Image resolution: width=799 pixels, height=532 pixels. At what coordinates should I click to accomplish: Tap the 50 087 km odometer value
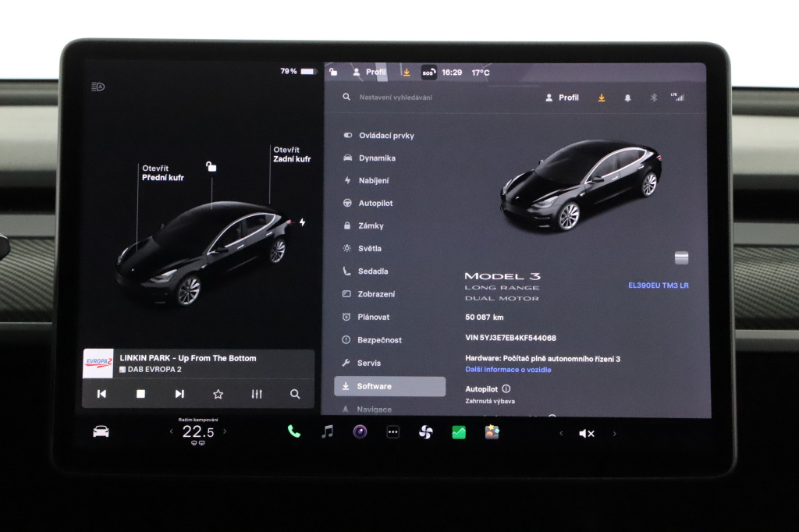point(484,317)
